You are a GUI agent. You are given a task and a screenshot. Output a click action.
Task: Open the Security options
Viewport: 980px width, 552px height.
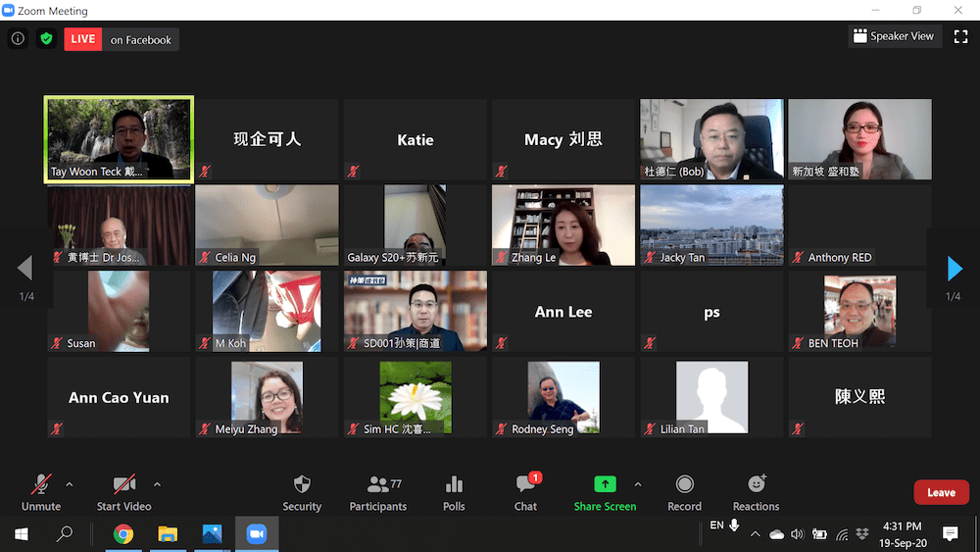click(x=302, y=492)
